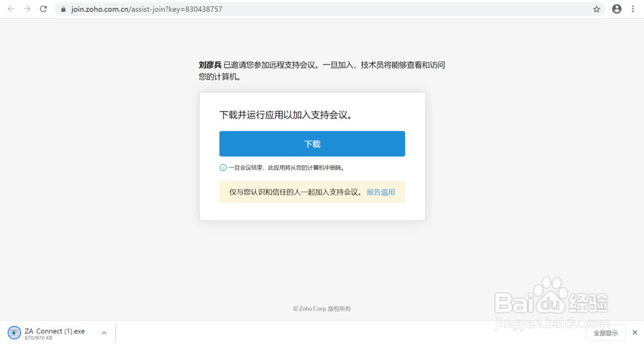This screenshot has height=345, width=644.
Task: Select the address bar URL join.zoho.com.cn
Action: pyautogui.click(x=147, y=9)
